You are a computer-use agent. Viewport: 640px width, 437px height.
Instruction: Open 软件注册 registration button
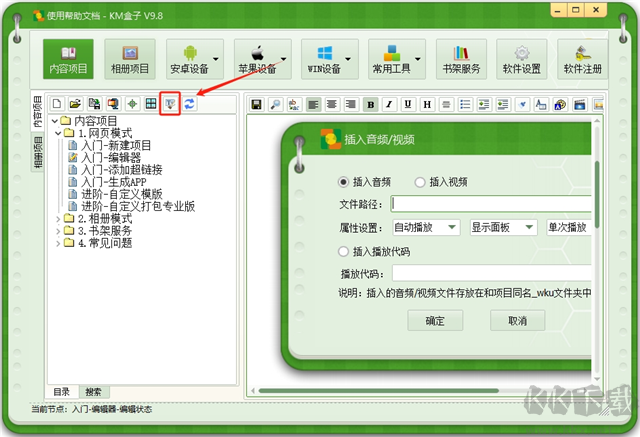(x=582, y=59)
